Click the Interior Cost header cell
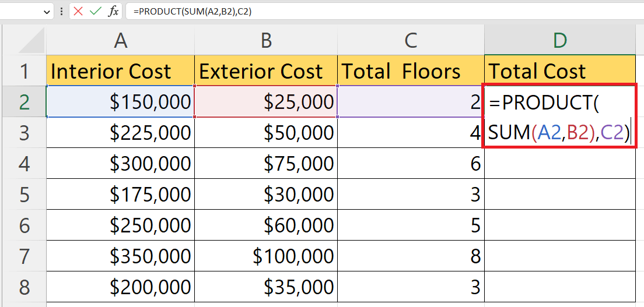This screenshot has width=644, height=307. pos(120,71)
